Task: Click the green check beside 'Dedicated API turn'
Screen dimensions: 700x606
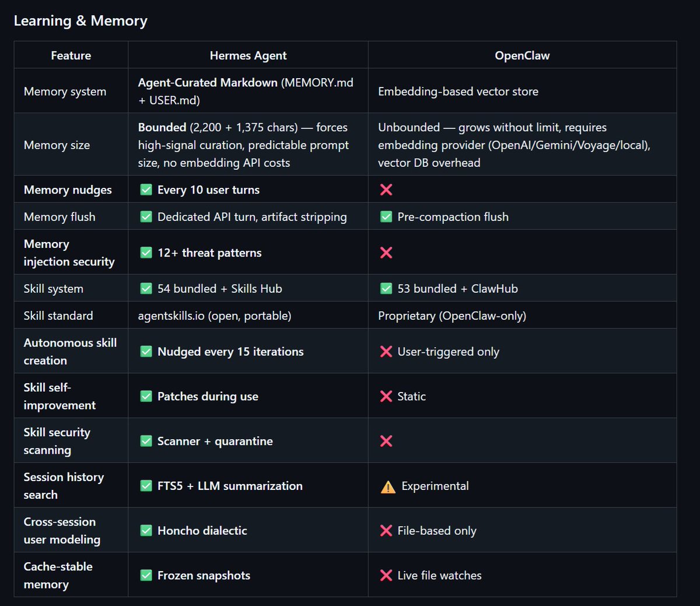Action: click(146, 217)
